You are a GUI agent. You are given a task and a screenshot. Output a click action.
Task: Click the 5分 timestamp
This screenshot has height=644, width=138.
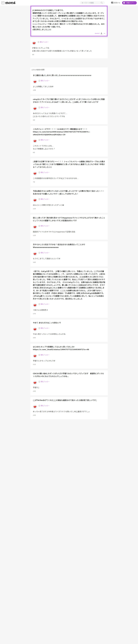click(x=34, y=120)
